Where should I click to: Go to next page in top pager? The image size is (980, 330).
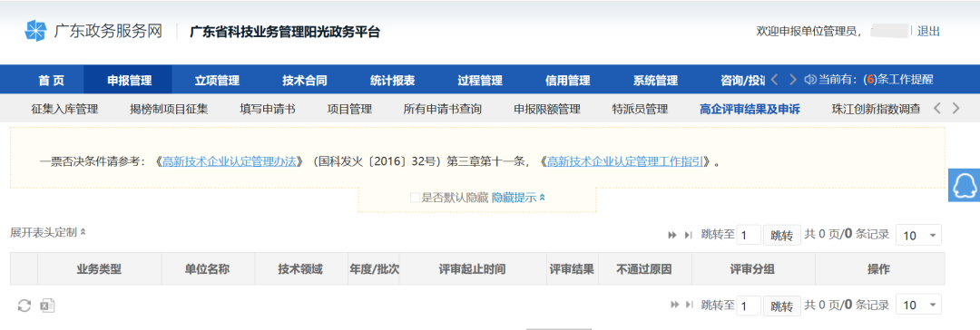(x=672, y=235)
